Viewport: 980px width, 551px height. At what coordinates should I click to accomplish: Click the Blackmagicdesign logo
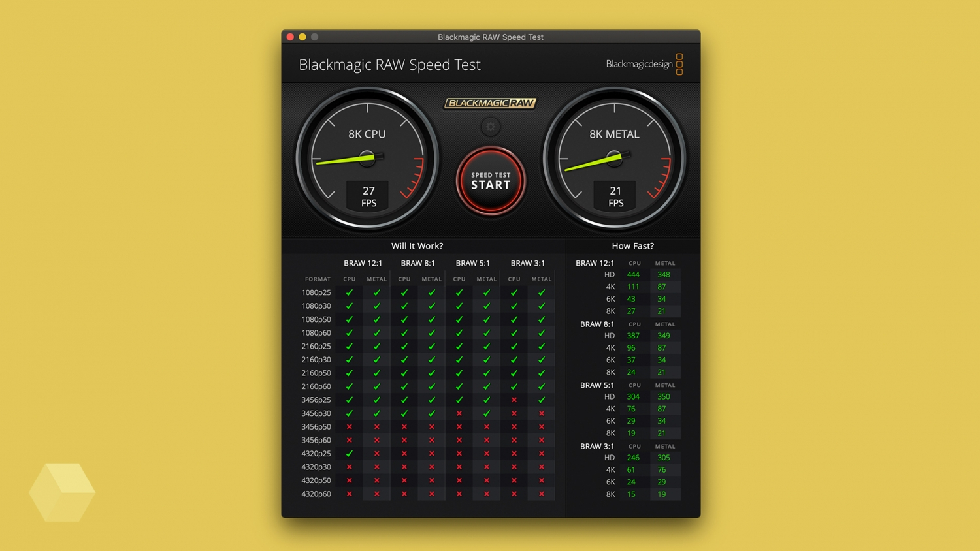645,64
